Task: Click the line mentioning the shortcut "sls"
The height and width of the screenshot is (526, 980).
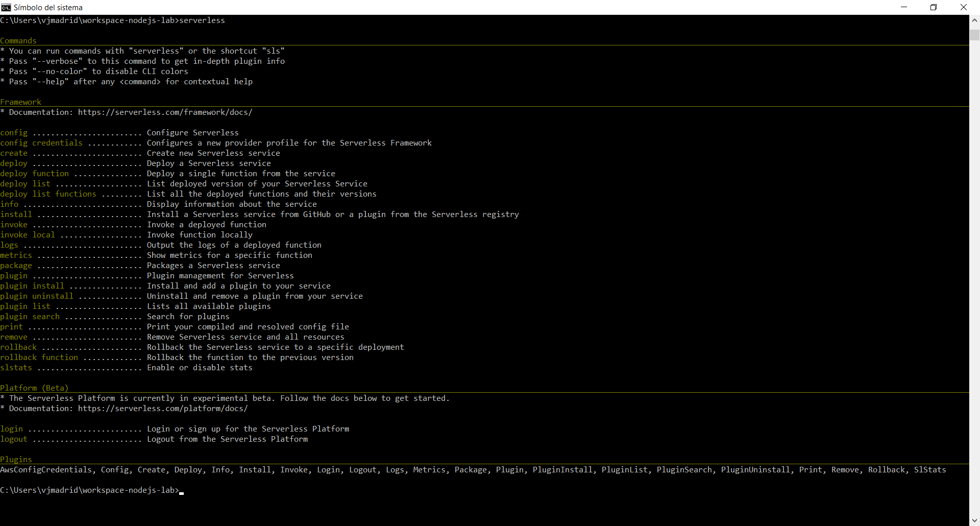Action: [x=142, y=51]
